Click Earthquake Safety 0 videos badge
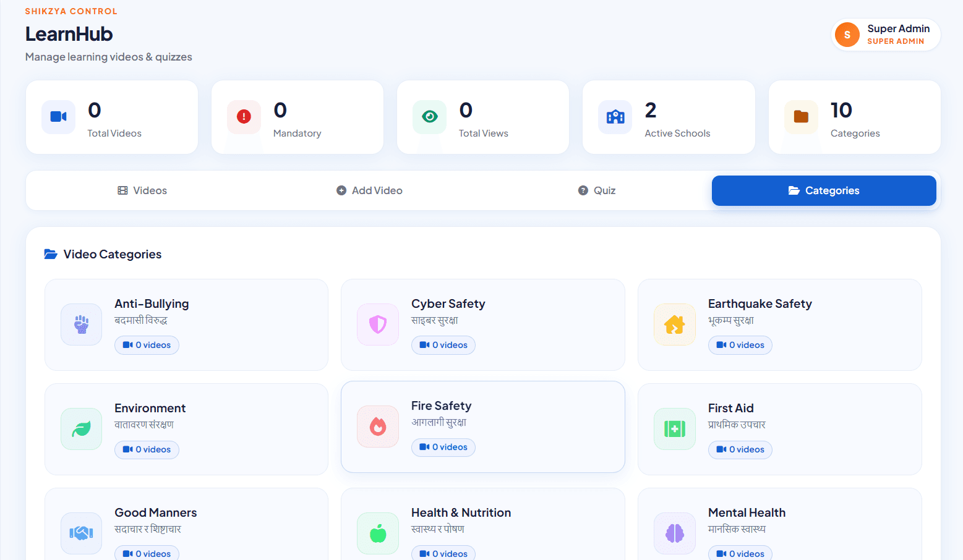This screenshot has height=560, width=963. tap(740, 345)
